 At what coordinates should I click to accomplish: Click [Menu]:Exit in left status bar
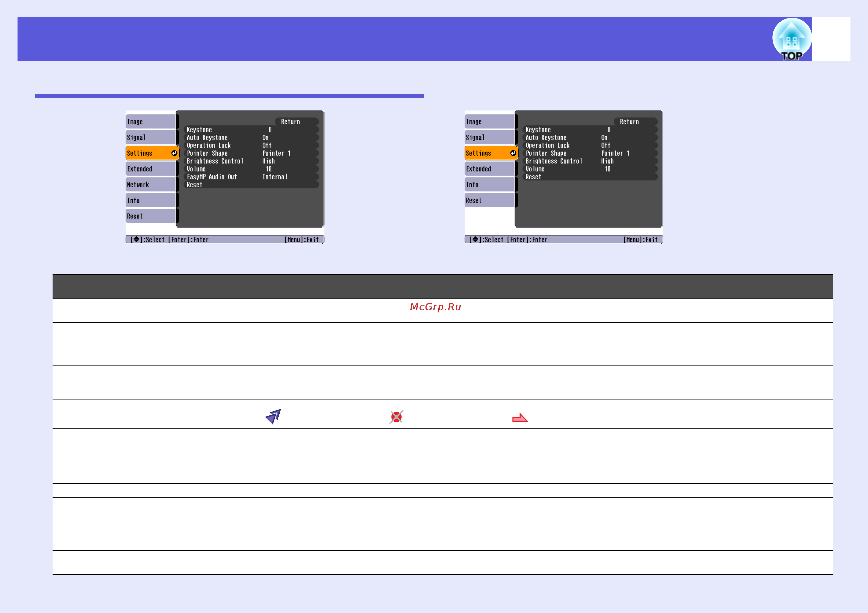coord(301,240)
